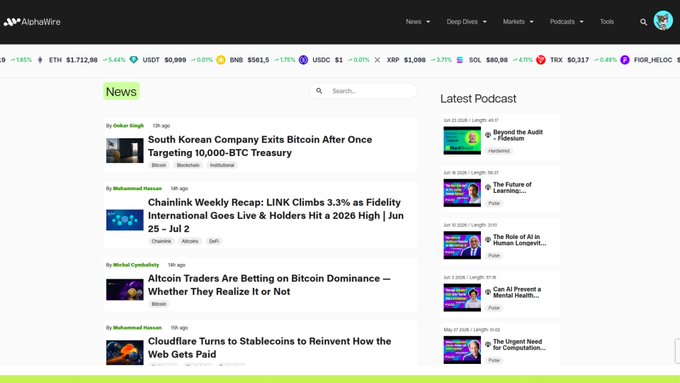The height and width of the screenshot is (383, 680).
Task: Expand the Deep Dives dropdown menu
Action: coord(467,22)
